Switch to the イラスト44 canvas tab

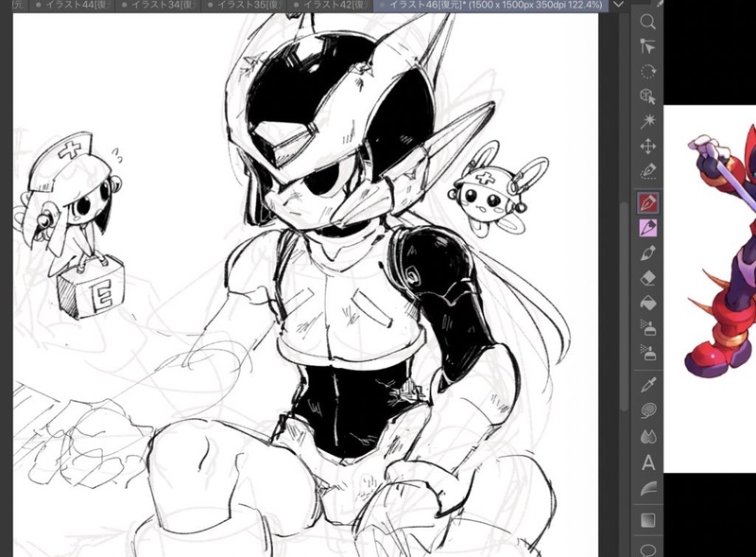click(x=73, y=6)
